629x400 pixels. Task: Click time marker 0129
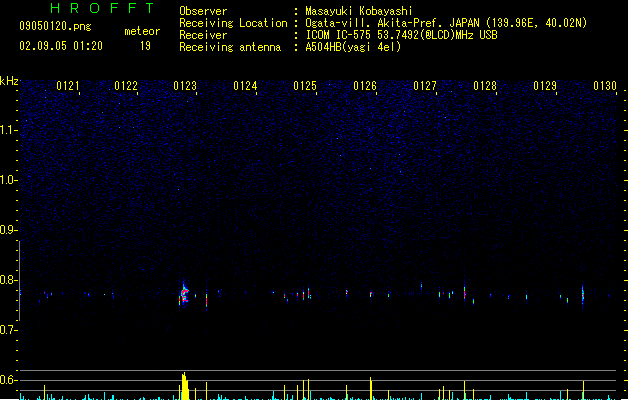point(545,86)
